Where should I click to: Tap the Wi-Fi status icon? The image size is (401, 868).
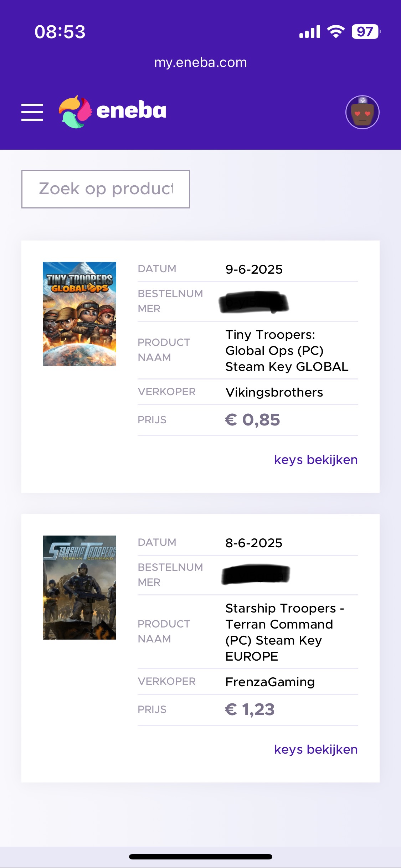click(x=336, y=32)
